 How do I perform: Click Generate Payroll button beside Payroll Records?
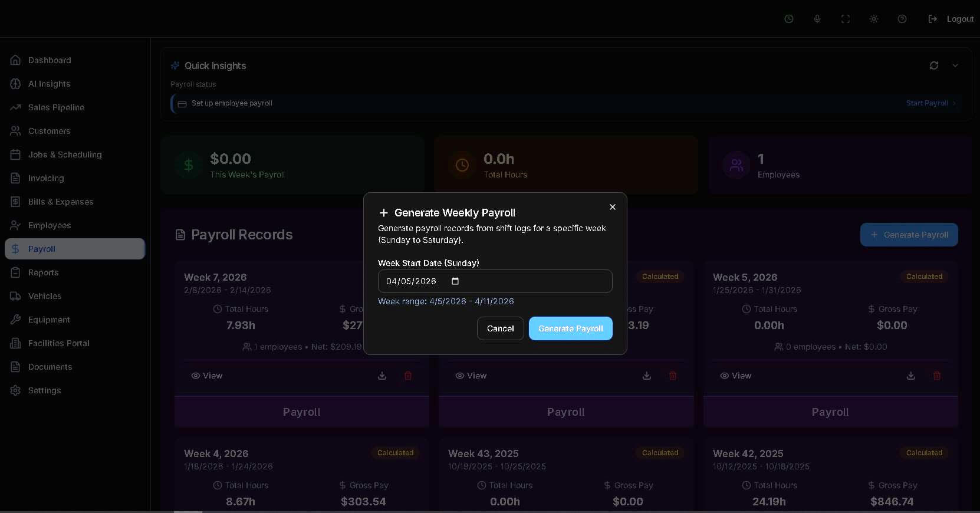click(909, 235)
